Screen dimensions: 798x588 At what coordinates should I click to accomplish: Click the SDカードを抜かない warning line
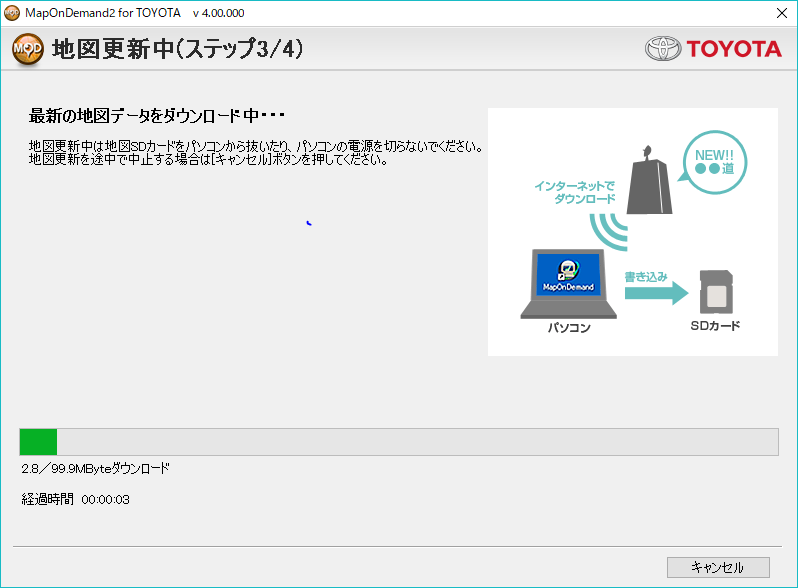256,147
